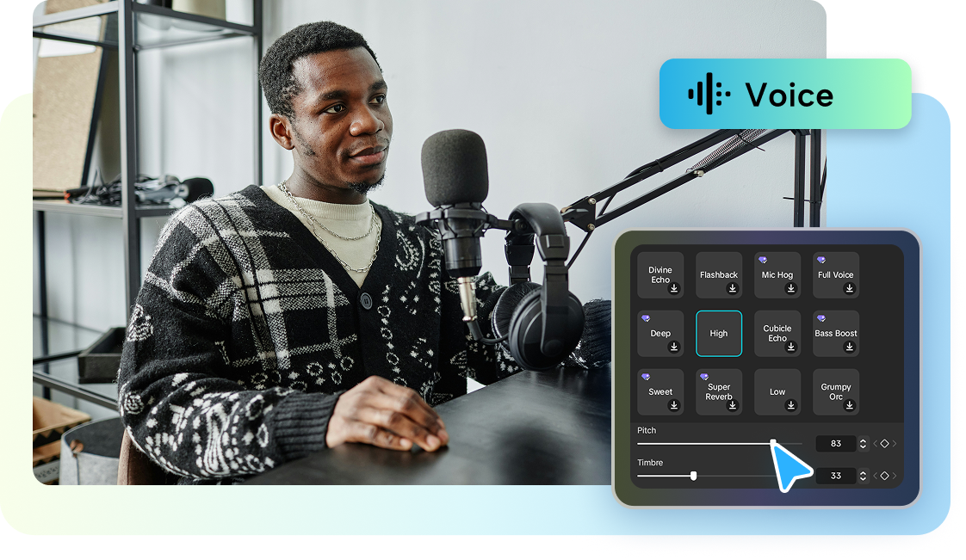Click the premium diamond icon on Full Voice
The height and width of the screenshot is (560, 966).
tap(821, 258)
